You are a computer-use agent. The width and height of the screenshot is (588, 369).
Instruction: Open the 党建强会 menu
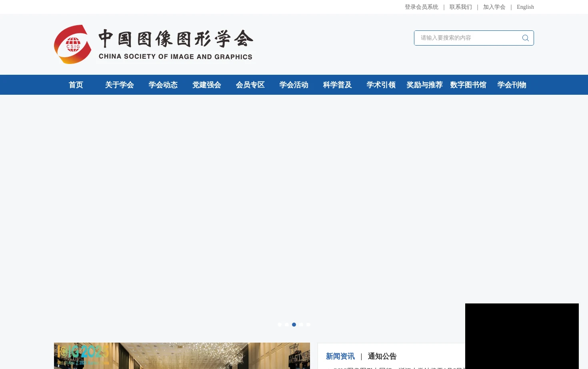207,85
